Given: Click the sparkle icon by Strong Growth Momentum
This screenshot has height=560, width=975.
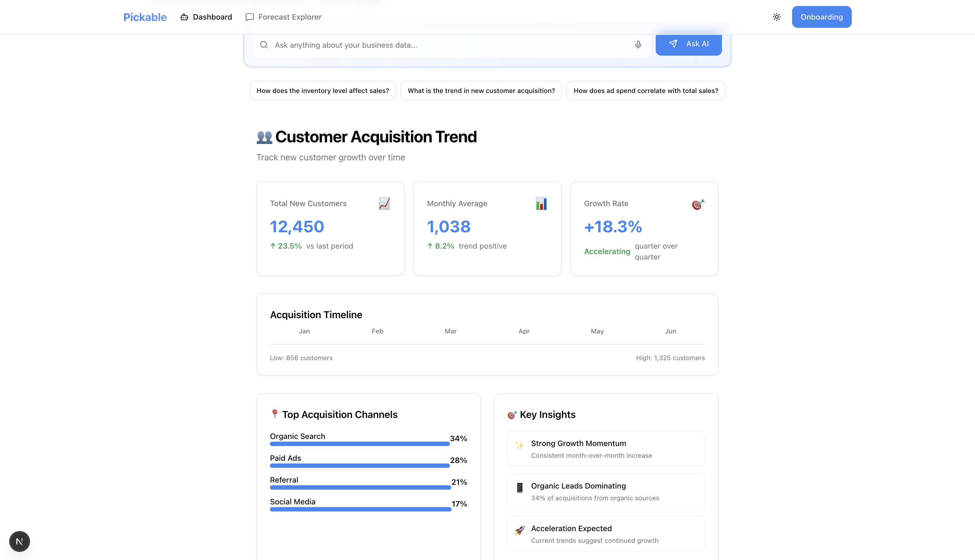Looking at the screenshot, I should click(519, 445).
